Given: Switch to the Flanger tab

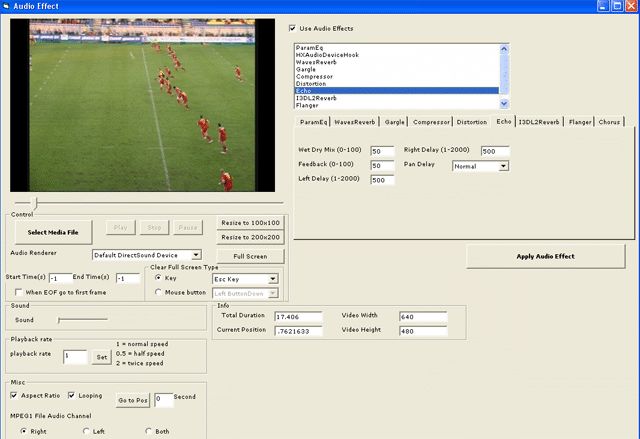Looking at the screenshot, I should 580,122.
